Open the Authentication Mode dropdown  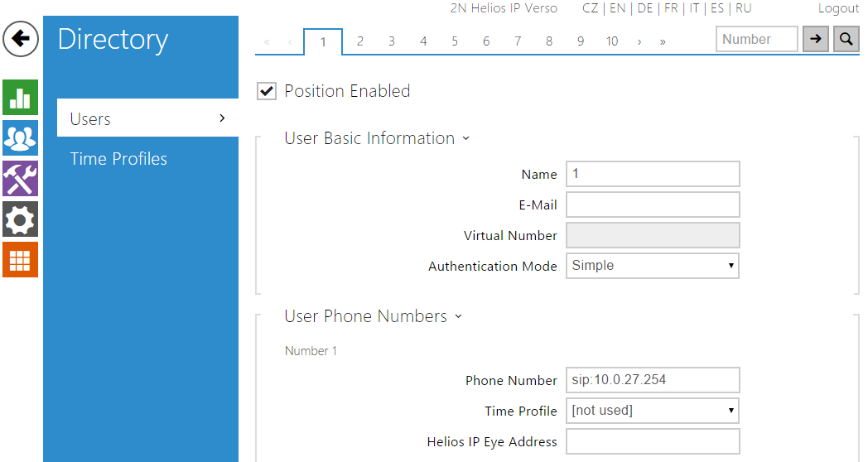pos(652,266)
